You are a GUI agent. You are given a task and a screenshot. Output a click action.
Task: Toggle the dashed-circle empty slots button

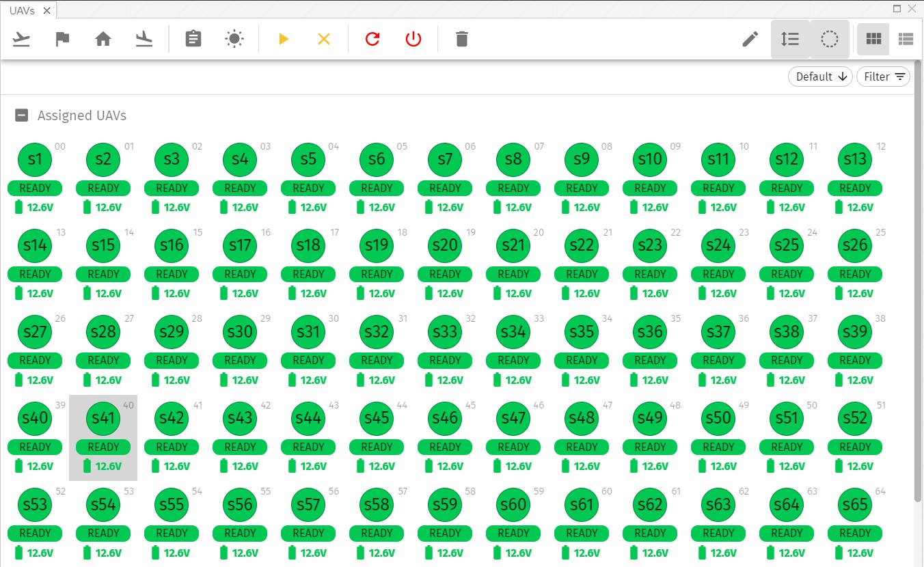pyautogui.click(x=830, y=39)
